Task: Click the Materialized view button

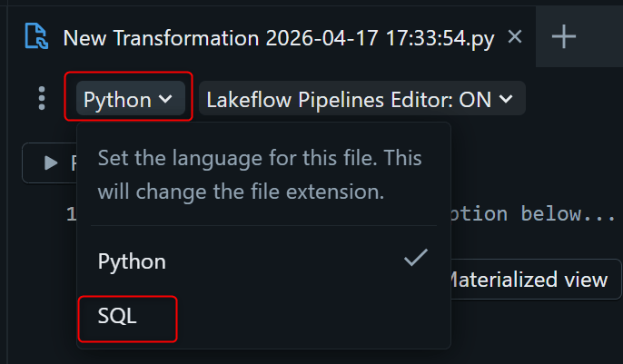Action: tap(529, 280)
